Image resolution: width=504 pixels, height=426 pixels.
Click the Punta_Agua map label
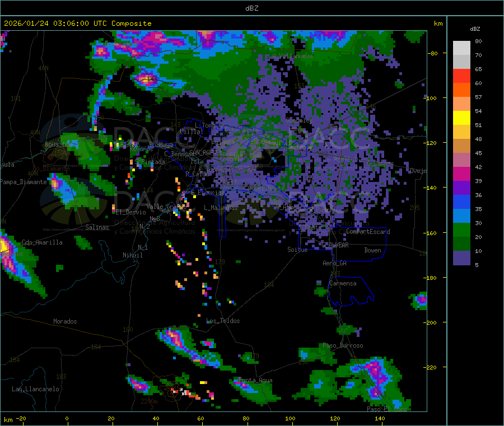[x=255, y=380]
